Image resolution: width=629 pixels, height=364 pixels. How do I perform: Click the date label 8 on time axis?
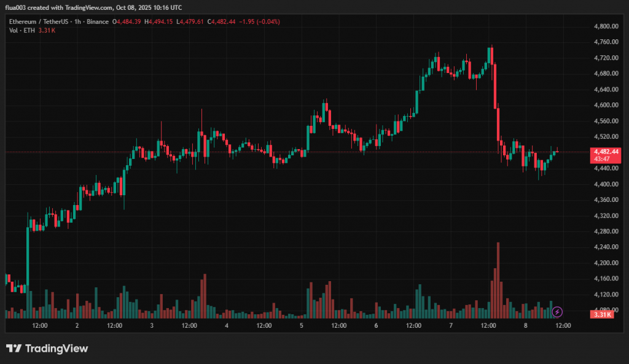point(526,325)
